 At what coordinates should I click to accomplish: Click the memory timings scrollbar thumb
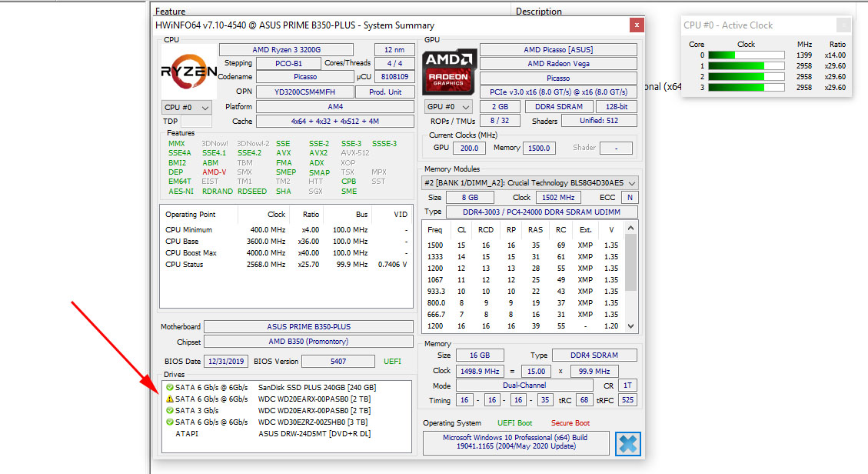[x=630, y=262]
